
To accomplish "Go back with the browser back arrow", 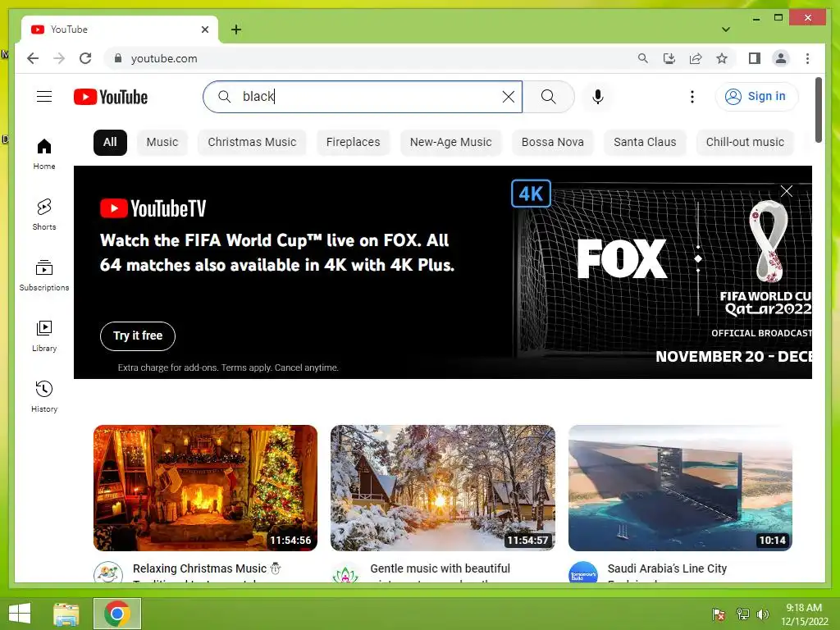I will (x=33, y=58).
